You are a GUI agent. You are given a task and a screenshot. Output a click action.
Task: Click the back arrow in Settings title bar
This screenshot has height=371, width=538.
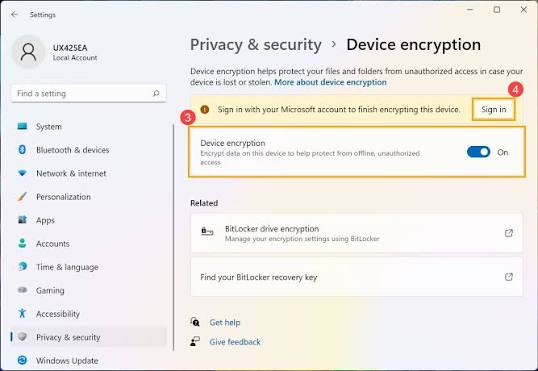coord(14,14)
